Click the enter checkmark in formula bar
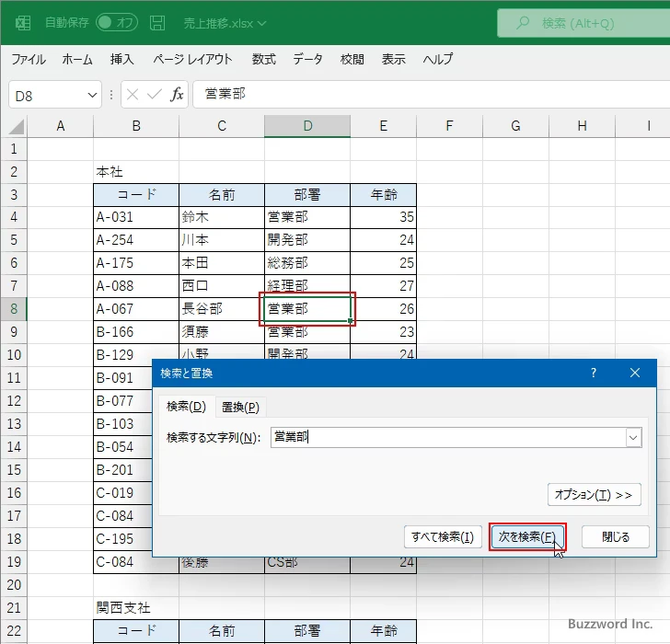Viewport: 670px width, 644px height. tap(154, 94)
